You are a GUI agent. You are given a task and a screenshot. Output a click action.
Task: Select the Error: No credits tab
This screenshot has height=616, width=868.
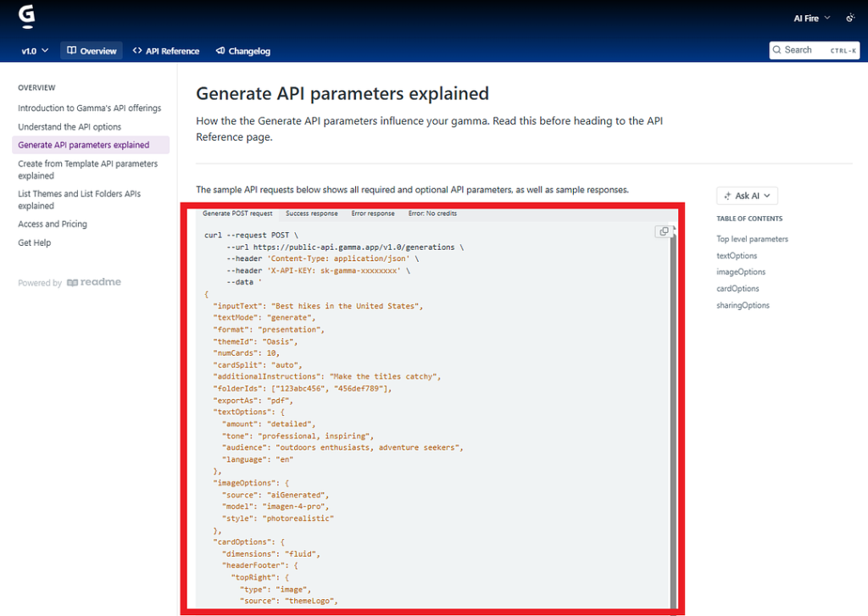tap(432, 214)
